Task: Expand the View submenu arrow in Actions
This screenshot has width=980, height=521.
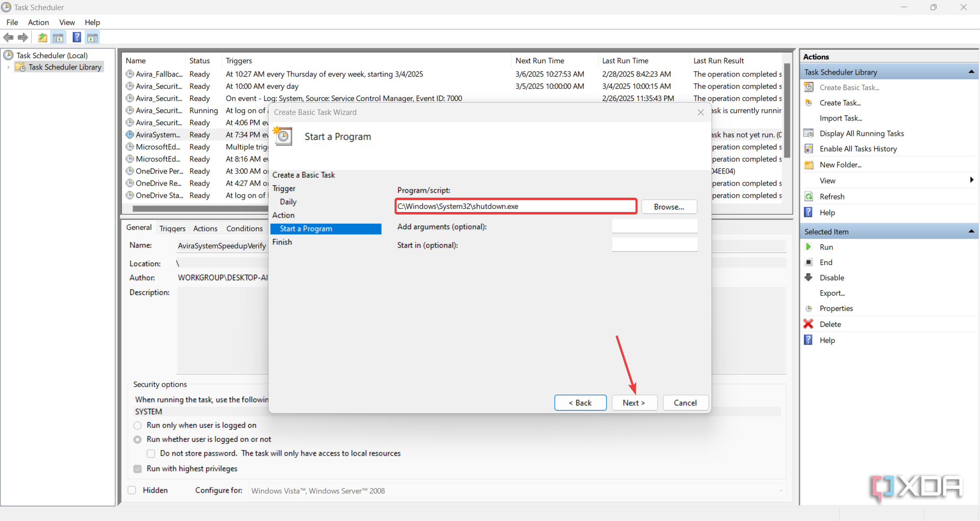Action: [x=971, y=180]
